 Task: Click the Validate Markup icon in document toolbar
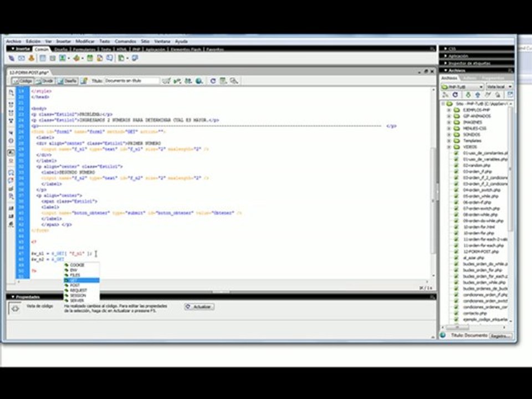point(166,81)
